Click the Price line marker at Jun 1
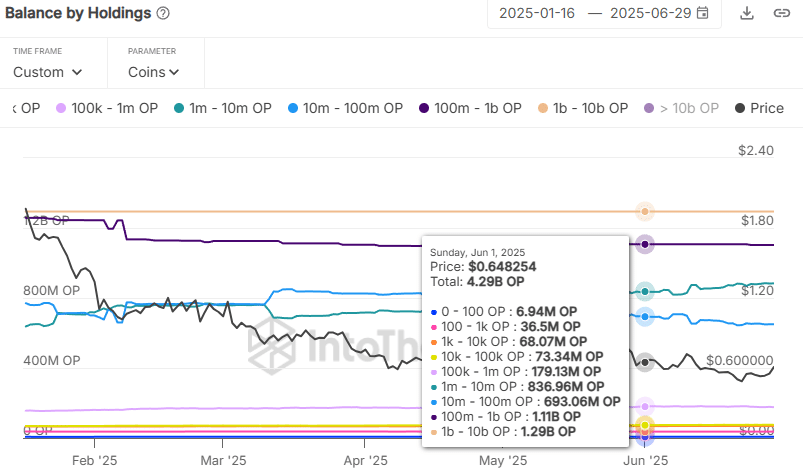 click(645, 362)
